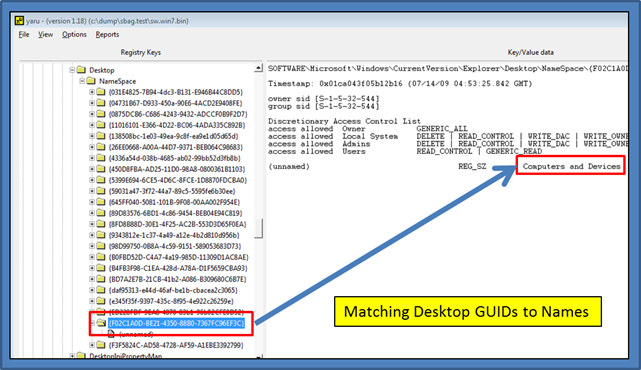Click folder icon of highlighted {F02C1A0D-BE21-4350-88B0-7367FC96EF3C} key

(101, 323)
